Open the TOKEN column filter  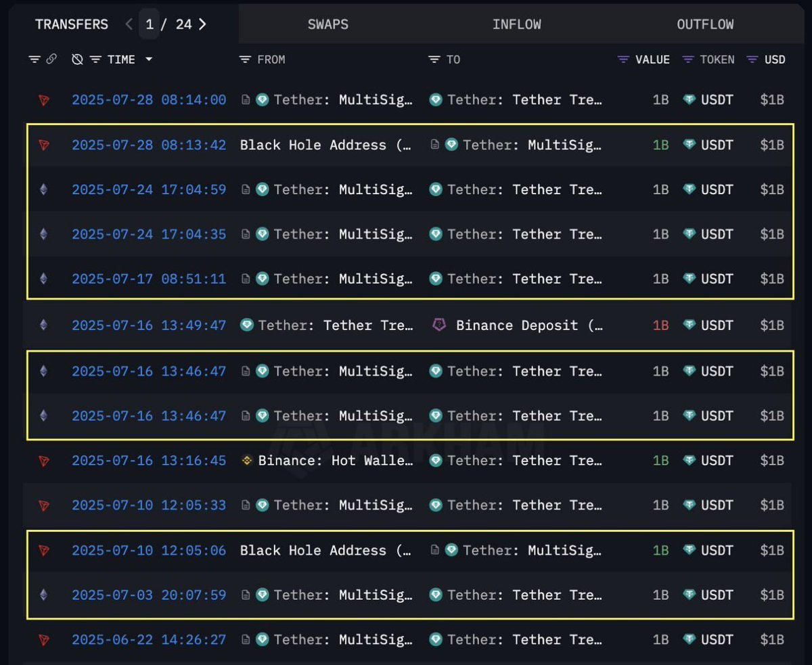coord(688,60)
